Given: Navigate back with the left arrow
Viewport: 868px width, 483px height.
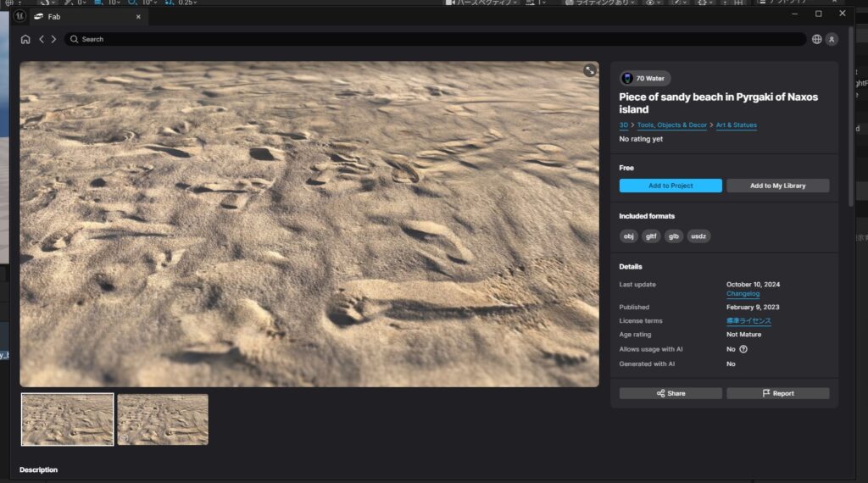Looking at the screenshot, I should pyautogui.click(x=42, y=39).
